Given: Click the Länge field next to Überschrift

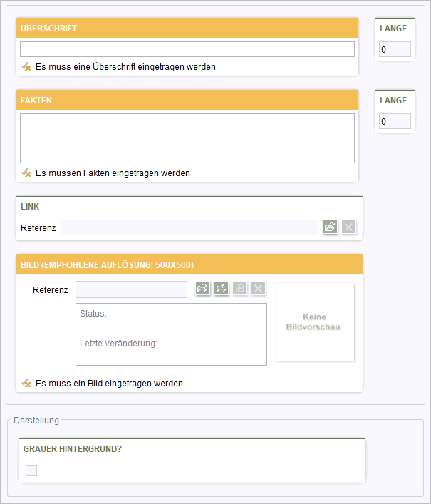Looking at the screenshot, I should coord(395,49).
